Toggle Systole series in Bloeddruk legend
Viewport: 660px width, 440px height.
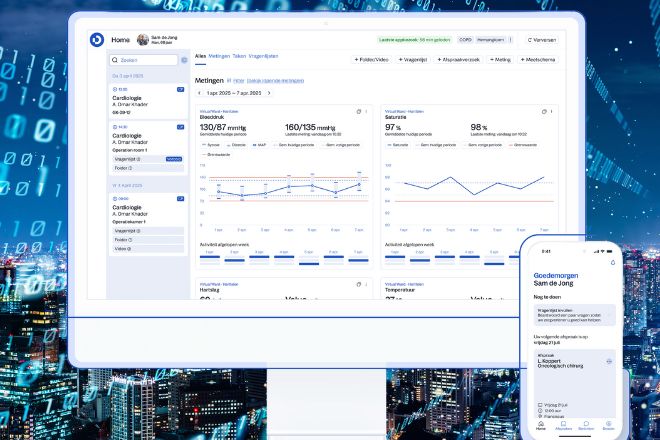pos(212,145)
